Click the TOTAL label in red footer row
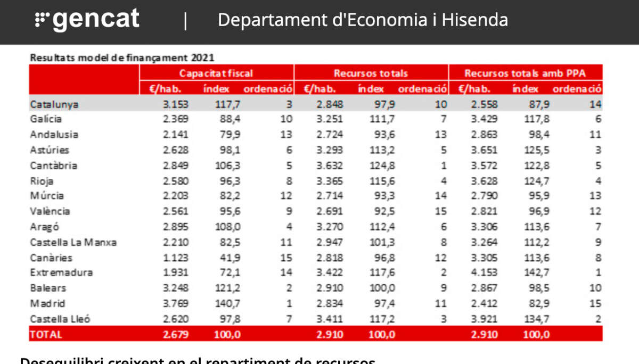Screen dimensions: 639x364 pos(46,334)
